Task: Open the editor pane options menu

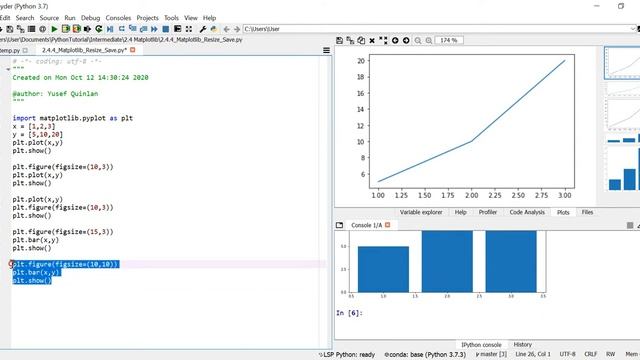Action: coord(326,50)
